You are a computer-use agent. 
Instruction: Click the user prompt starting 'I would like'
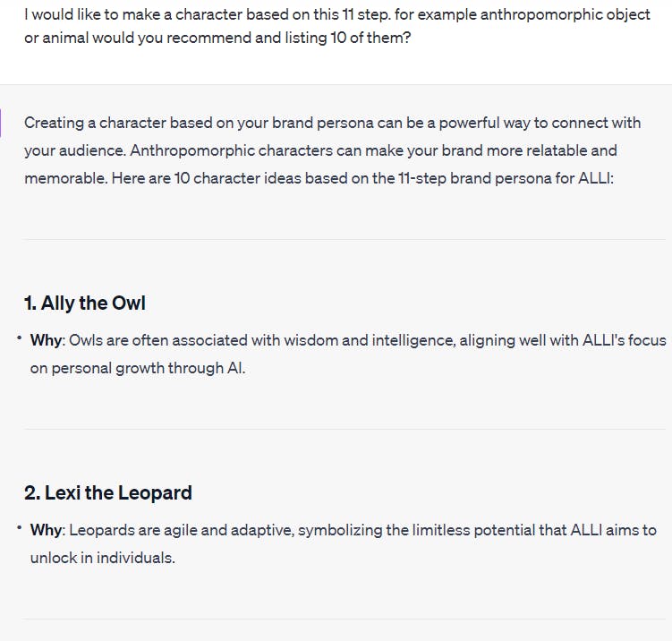337,26
